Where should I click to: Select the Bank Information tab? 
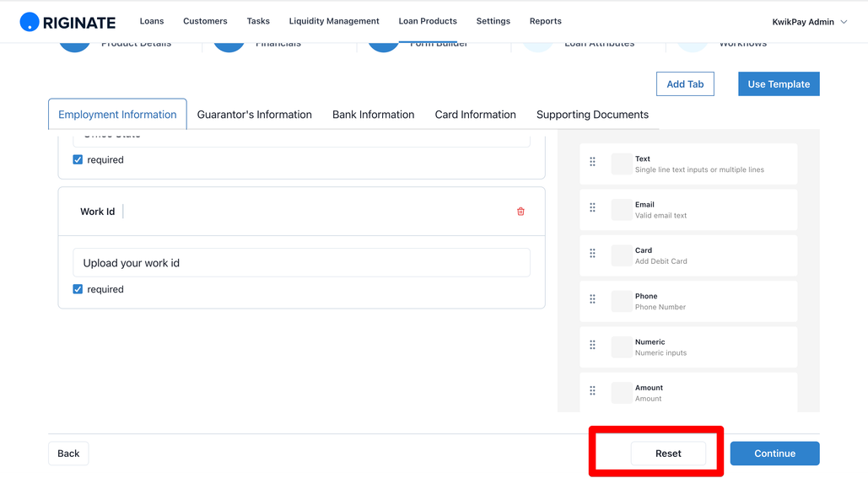tap(373, 115)
